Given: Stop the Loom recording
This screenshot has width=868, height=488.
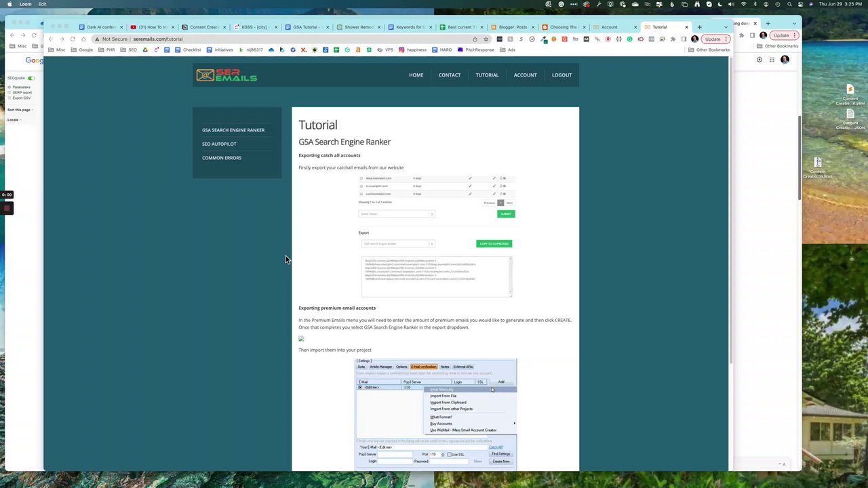Looking at the screenshot, I should click(7, 208).
